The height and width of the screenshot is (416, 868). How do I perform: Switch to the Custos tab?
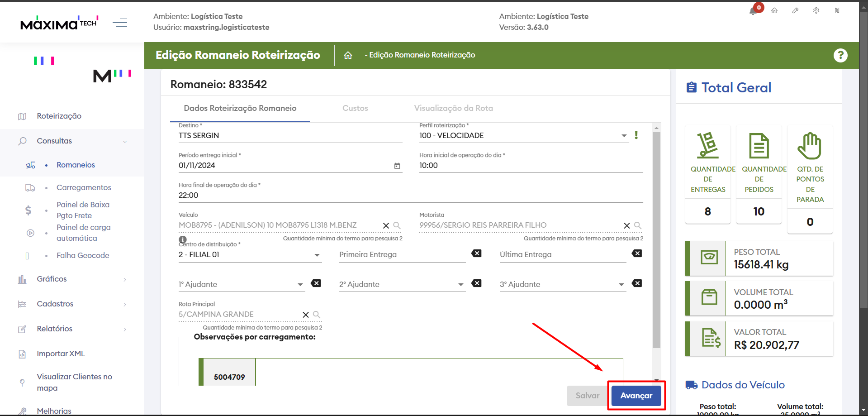[355, 108]
